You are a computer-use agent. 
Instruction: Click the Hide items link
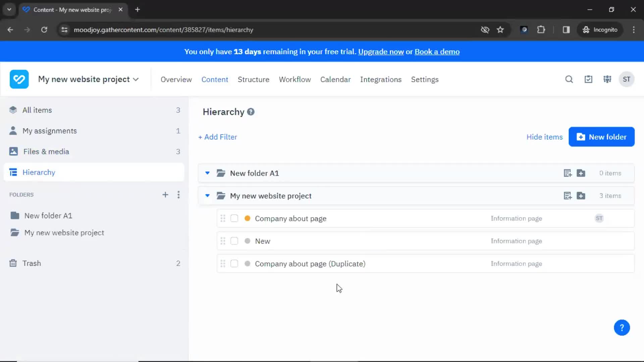[544, 137]
